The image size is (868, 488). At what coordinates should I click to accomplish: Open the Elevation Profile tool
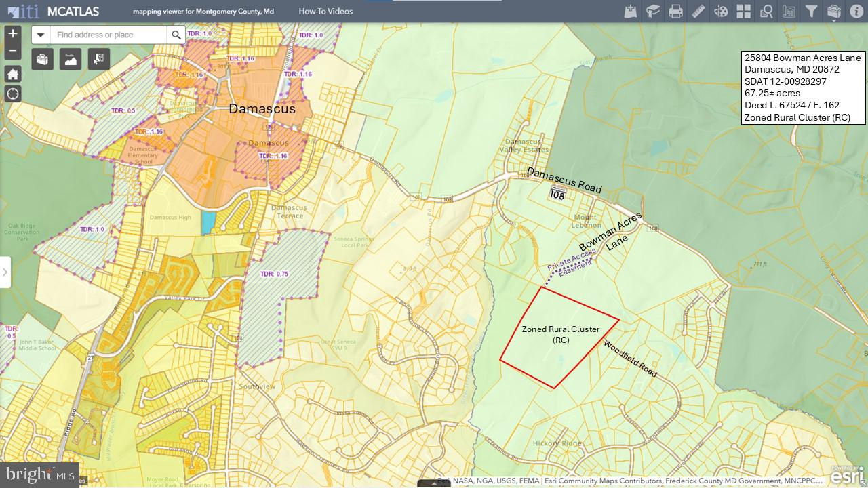[71, 60]
